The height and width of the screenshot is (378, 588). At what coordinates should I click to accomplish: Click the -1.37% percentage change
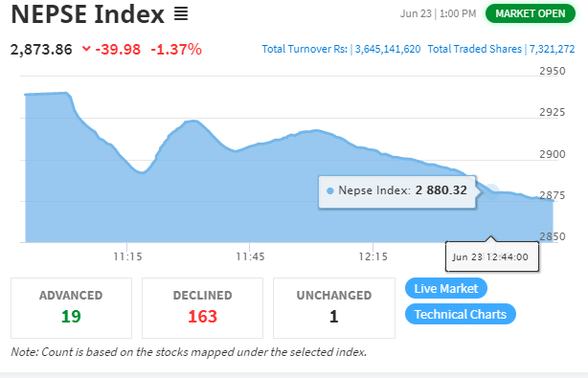click(x=176, y=49)
